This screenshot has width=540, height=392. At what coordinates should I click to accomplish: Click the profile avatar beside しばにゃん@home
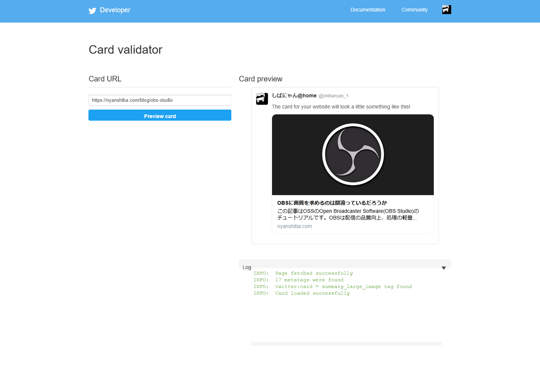262,99
